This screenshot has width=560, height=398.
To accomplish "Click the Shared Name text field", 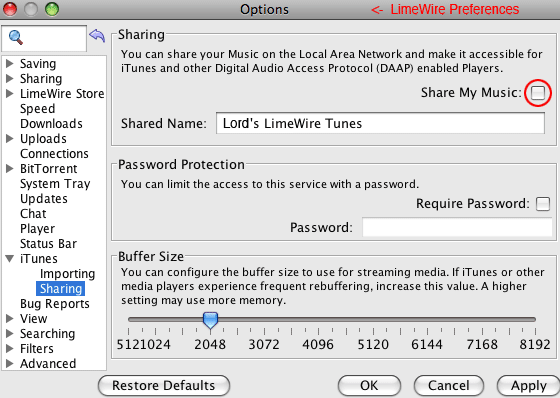I will [x=380, y=123].
